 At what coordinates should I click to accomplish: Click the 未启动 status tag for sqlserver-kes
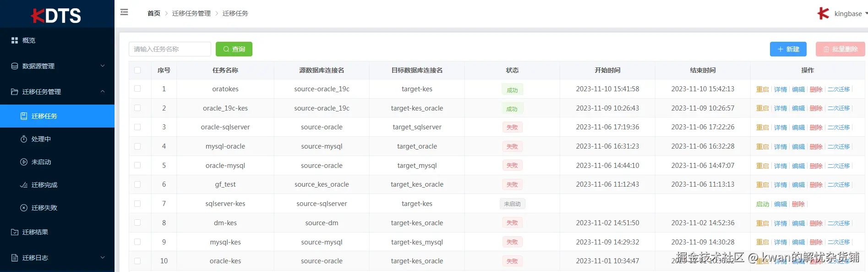(512, 204)
